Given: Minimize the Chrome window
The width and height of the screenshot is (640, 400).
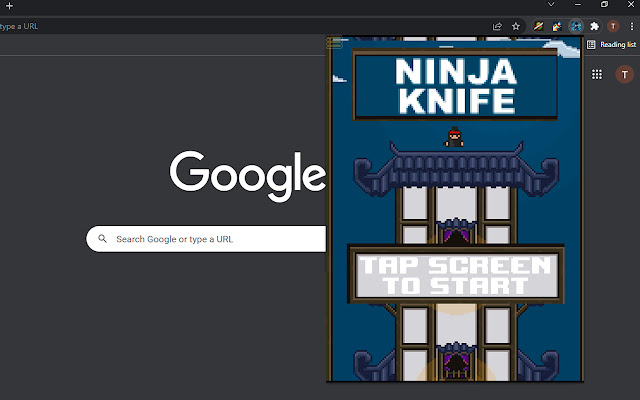Looking at the screenshot, I should tap(578, 4).
